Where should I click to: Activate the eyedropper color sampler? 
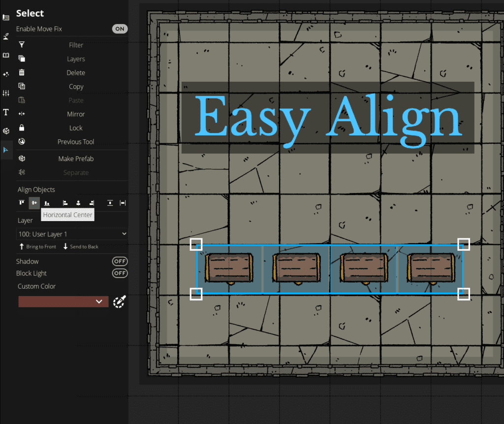[x=119, y=302]
